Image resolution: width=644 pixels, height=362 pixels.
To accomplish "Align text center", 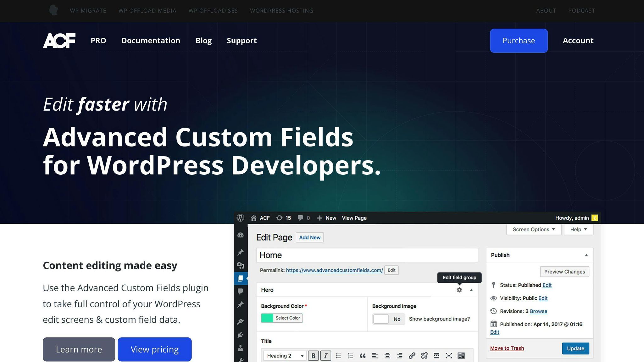I will point(387,356).
